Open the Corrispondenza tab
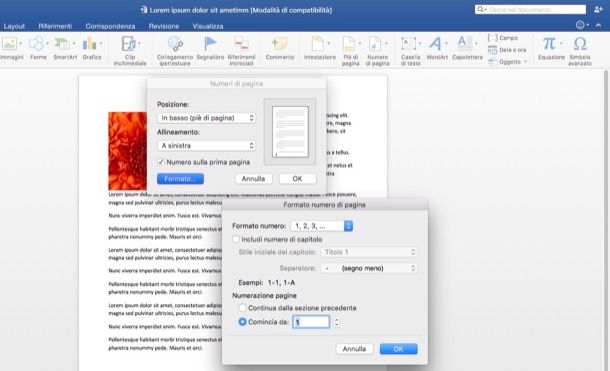The width and height of the screenshot is (610, 371). click(110, 26)
